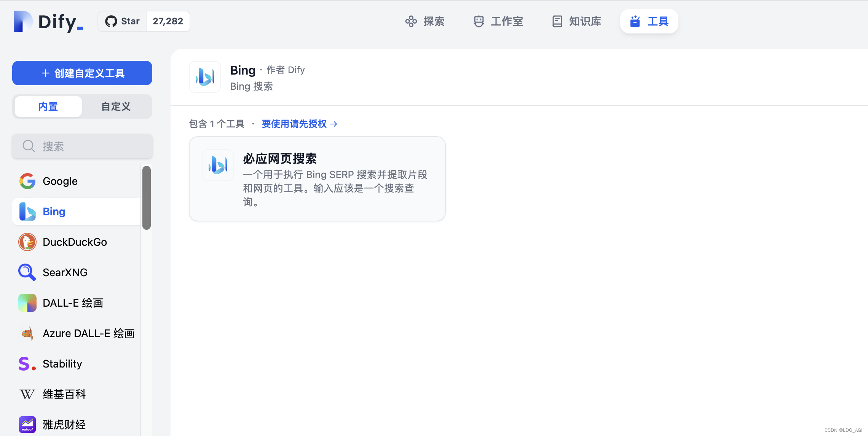Click the 创建自定义工具 button

click(x=82, y=73)
